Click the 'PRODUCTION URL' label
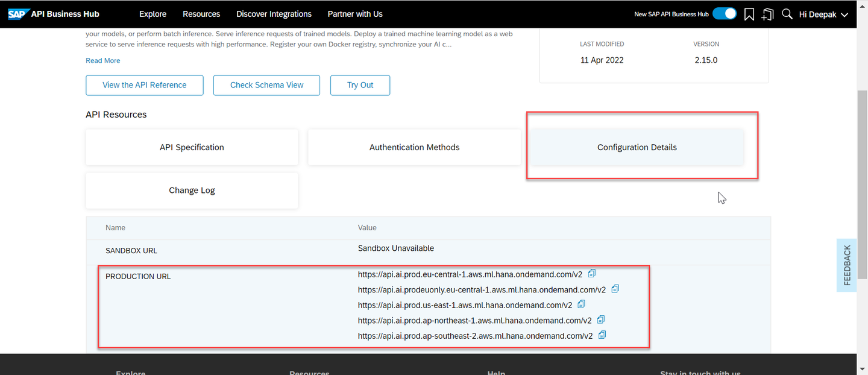 pyautogui.click(x=138, y=277)
